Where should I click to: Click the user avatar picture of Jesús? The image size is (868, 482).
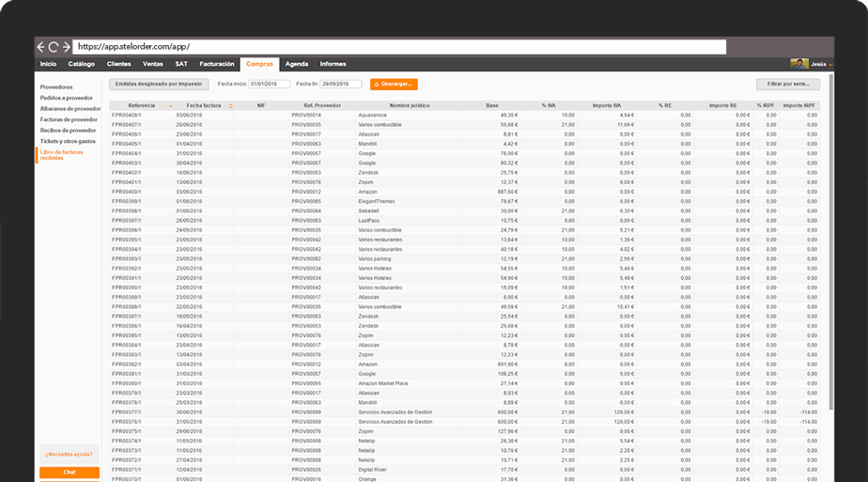point(798,64)
